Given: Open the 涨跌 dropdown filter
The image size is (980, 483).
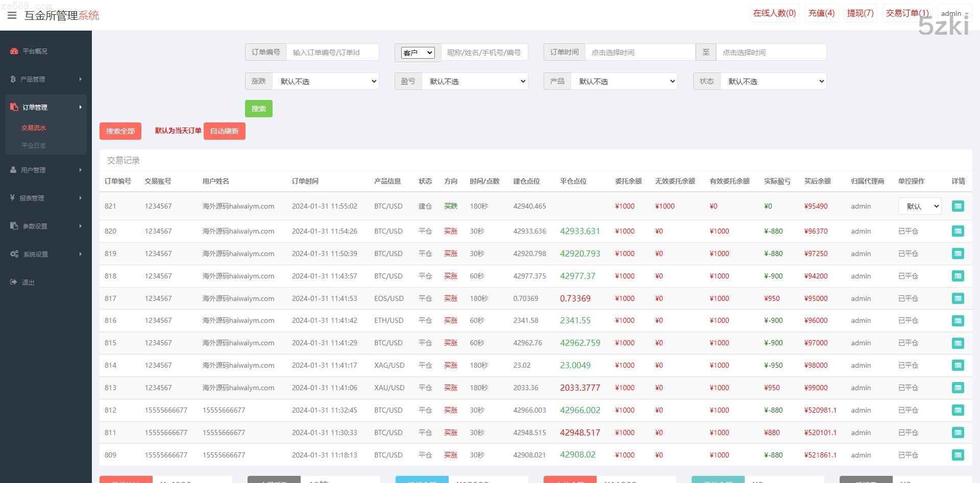Looking at the screenshot, I should tap(326, 81).
